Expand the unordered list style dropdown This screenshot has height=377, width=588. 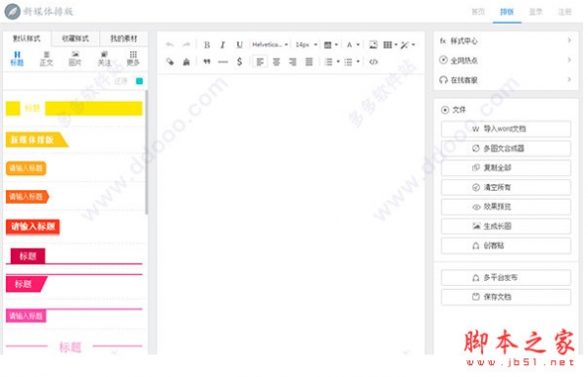point(358,62)
